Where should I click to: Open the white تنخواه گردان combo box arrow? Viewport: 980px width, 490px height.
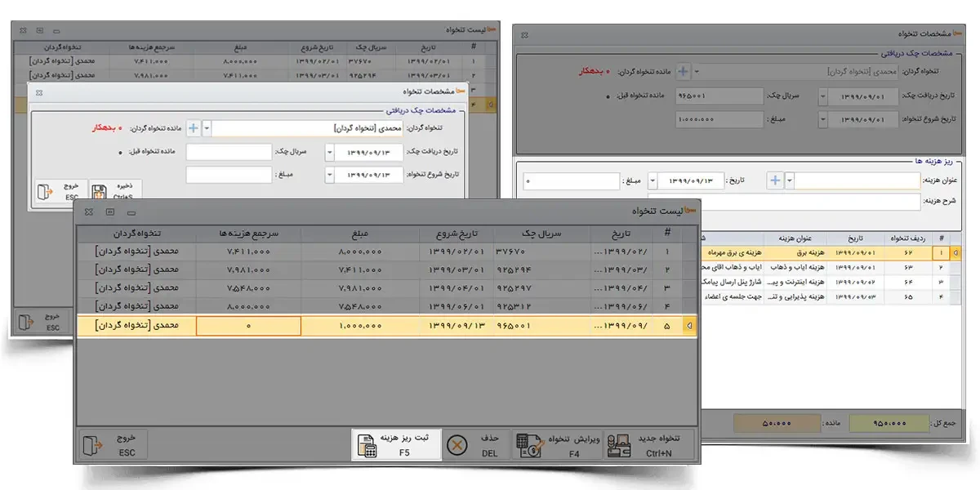coord(207,128)
